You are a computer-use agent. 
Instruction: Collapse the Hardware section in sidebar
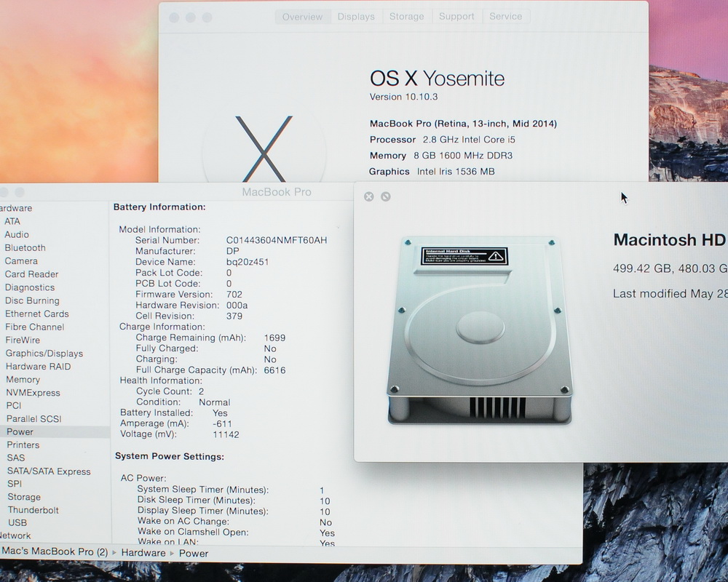16,208
